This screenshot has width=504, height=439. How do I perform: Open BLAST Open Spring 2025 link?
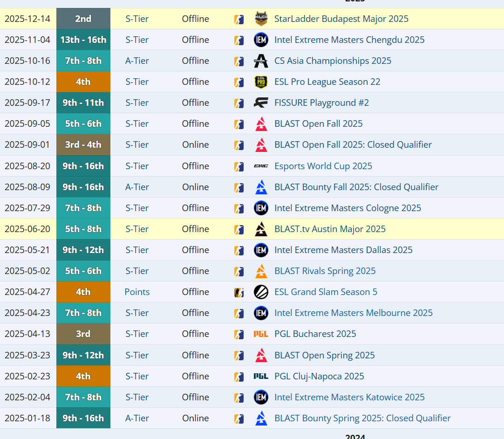324,355
